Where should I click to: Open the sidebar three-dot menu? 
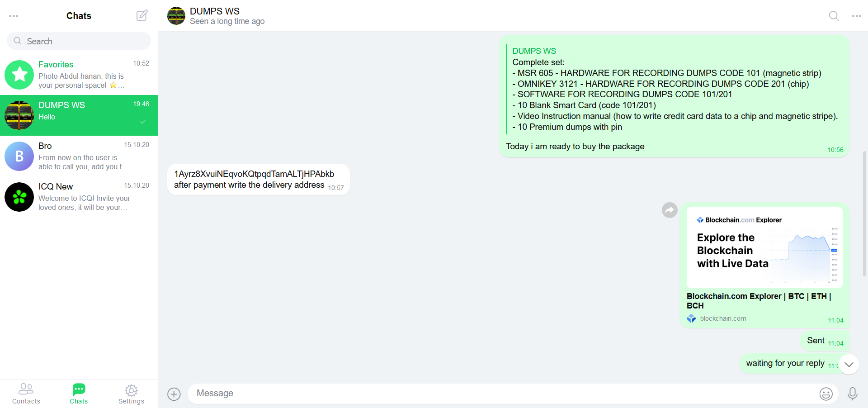point(14,16)
